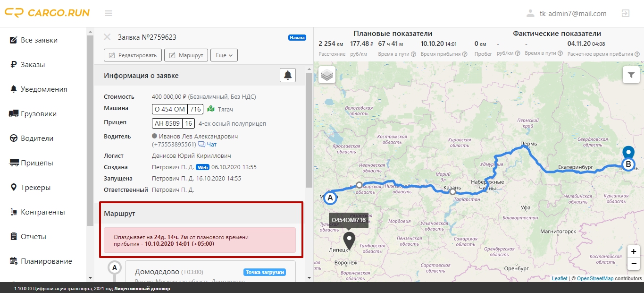Click truck plate O 454 OM 716
This screenshot has width=644, height=293.
[177, 109]
